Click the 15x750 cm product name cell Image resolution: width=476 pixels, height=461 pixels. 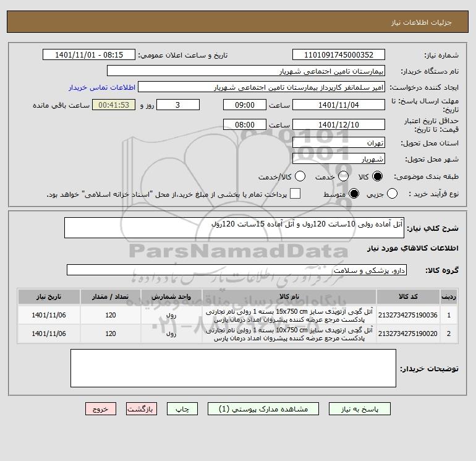(x=289, y=316)
